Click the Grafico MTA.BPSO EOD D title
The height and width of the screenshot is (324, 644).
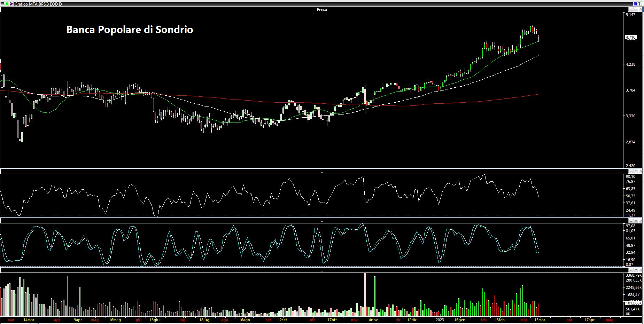pyautogui.click(x=38, y=4)
